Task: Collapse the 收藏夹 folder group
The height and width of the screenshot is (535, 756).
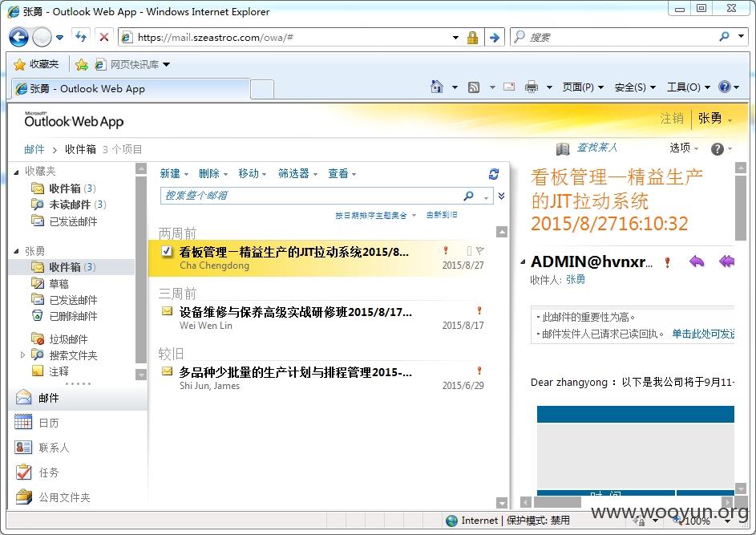Action: (x=16, y=172)
